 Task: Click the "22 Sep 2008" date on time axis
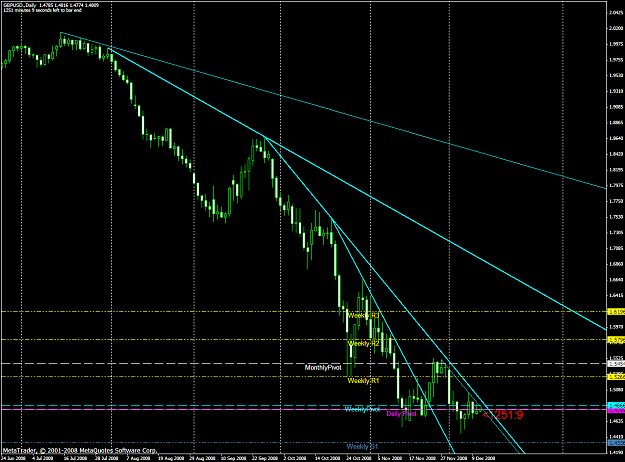(x=263, y=458)
